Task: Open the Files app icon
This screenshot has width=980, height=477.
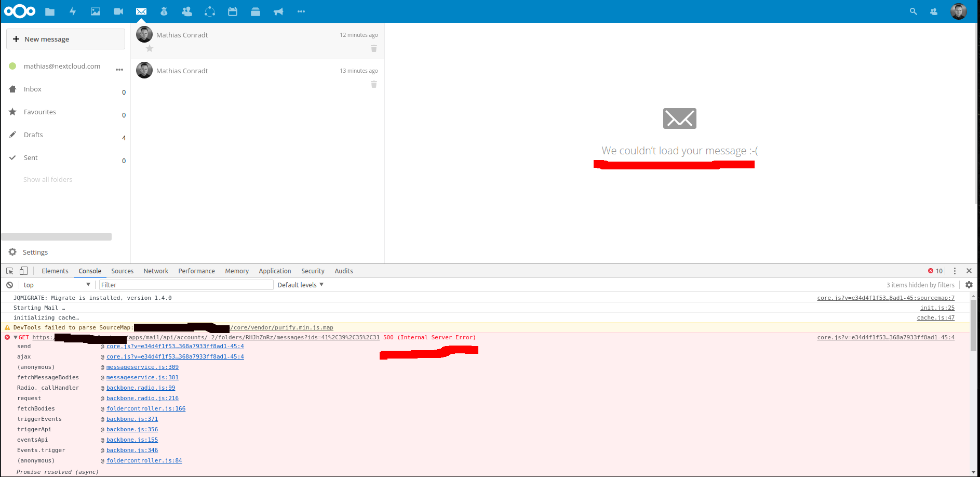Action: [x=50, y=11]
